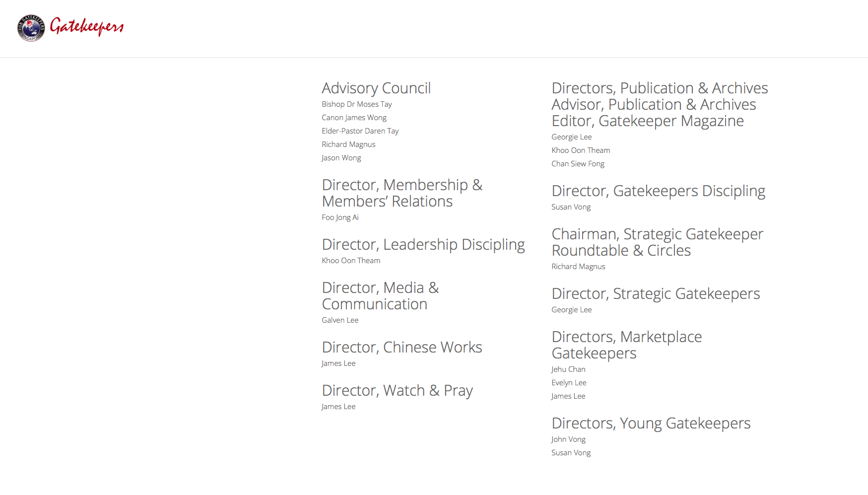Select Director, Strategic Gatekeepers heading
Screen dimensions: 868x495
(x=656, y=294)
